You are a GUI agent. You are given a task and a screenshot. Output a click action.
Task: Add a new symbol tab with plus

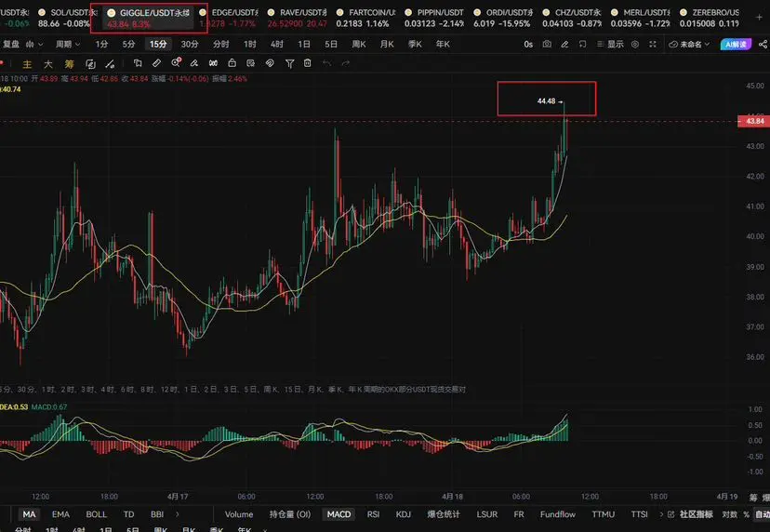(759, 17)
